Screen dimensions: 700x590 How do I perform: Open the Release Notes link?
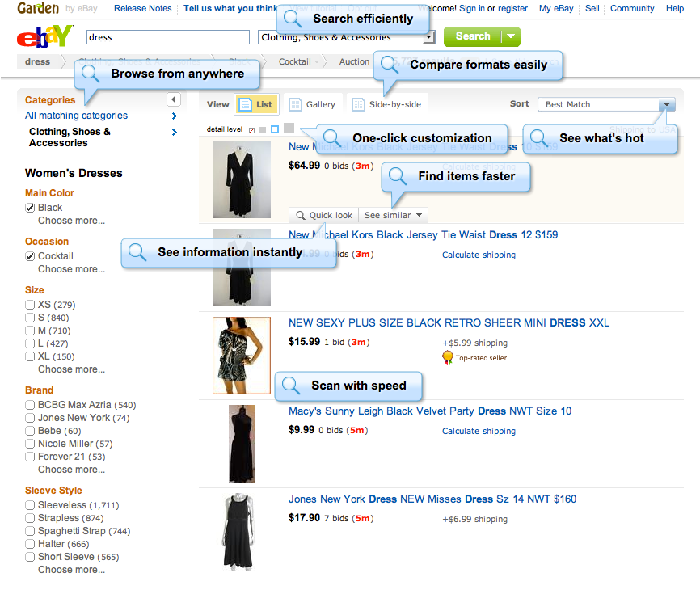point(143,8)
